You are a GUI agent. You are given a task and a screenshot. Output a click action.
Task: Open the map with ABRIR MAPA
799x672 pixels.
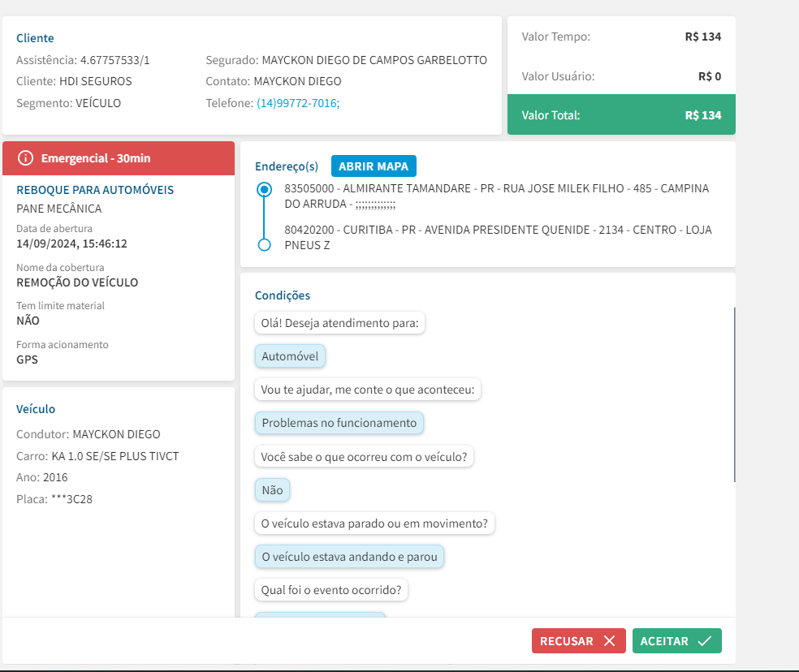tap(374, 166)
